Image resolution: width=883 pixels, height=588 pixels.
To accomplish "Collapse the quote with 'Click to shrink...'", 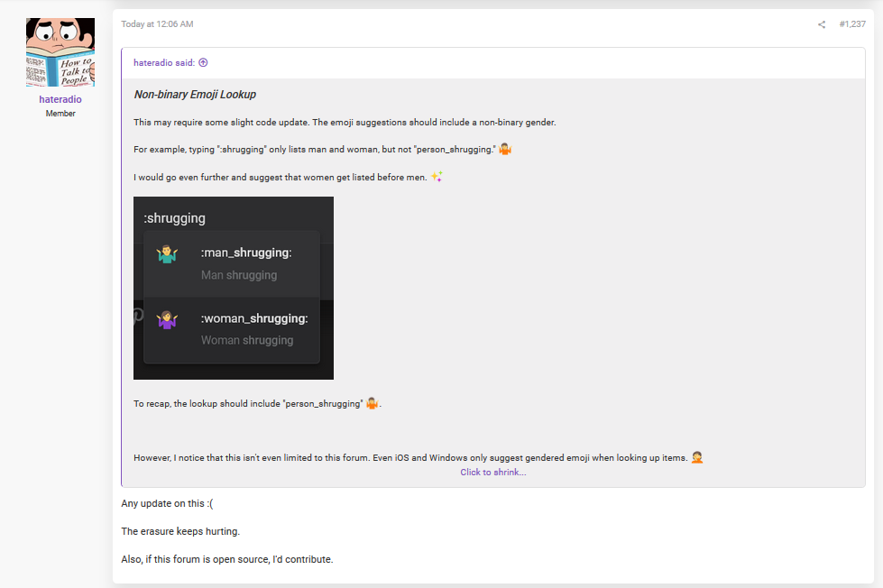I will point(493,472).
